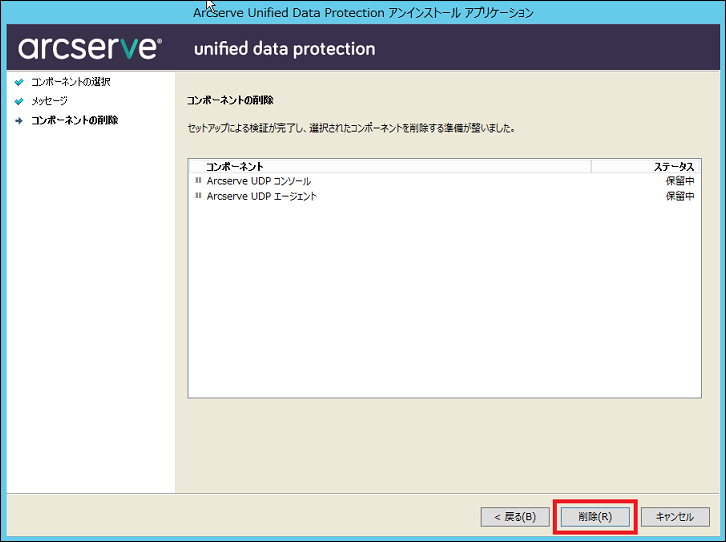726x542 pixels.
Task: Click checkmark icon beside メッセージ
Action: pos(19,101)
